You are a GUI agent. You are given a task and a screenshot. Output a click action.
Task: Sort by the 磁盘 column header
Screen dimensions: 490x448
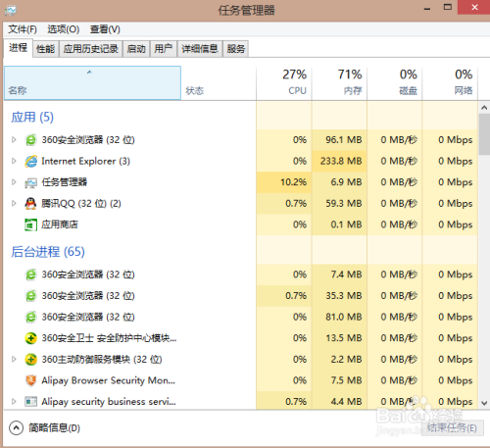coord(395,83)
